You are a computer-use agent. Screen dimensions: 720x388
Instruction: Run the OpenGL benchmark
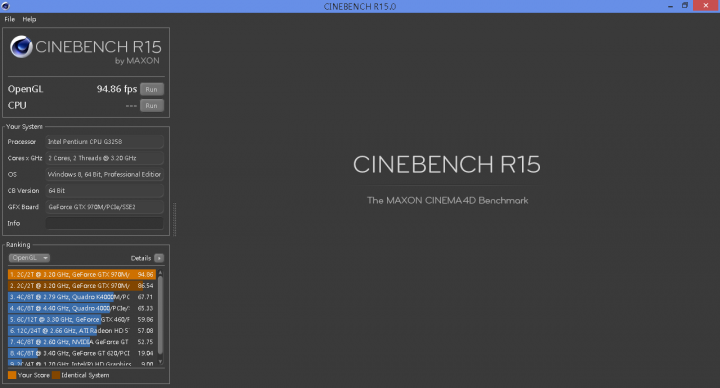152,90
